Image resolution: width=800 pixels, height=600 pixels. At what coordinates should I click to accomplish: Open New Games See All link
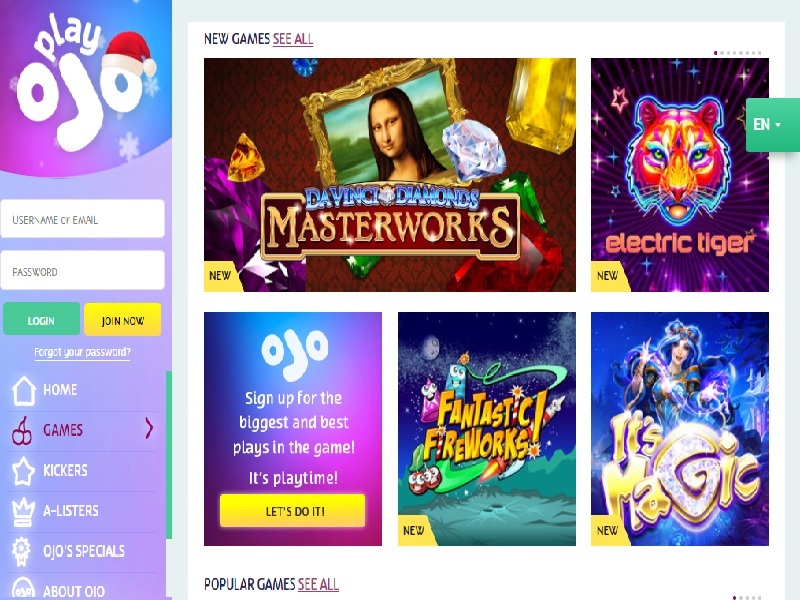coord(293,39)
